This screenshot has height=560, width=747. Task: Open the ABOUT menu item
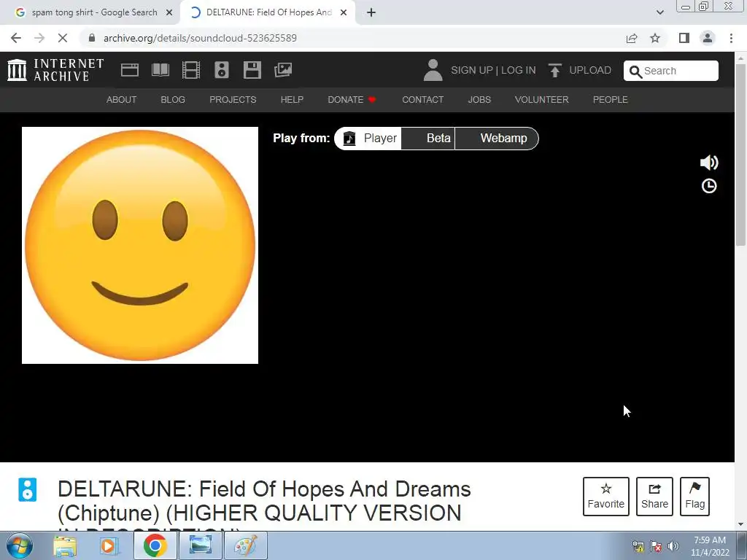pos(122,99)
